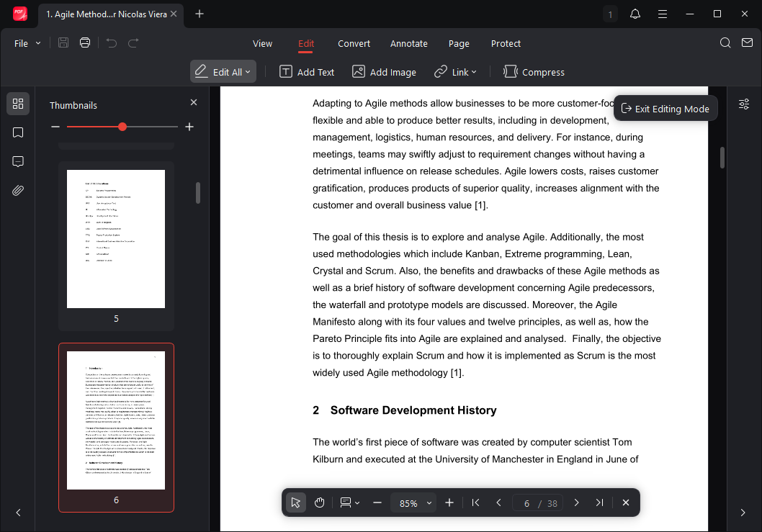
Task: Click the thumbnail size slider handle
Action: tap(122, 127)
